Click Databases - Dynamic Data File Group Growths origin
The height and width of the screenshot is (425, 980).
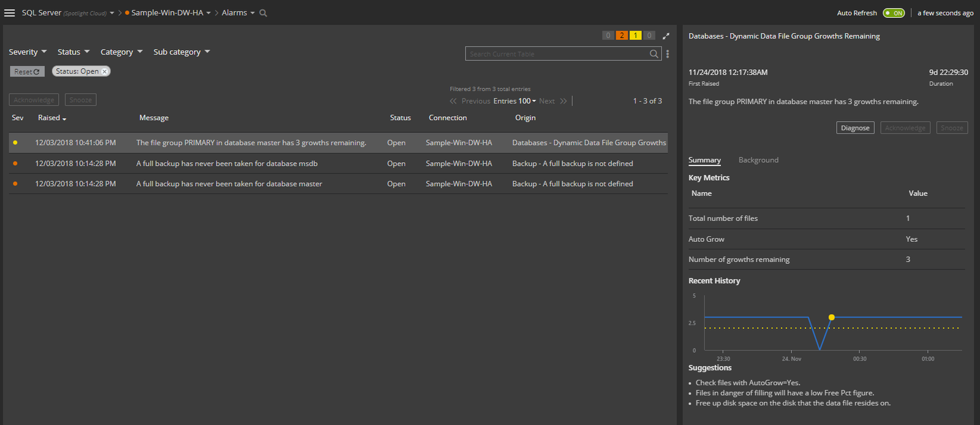589,143
